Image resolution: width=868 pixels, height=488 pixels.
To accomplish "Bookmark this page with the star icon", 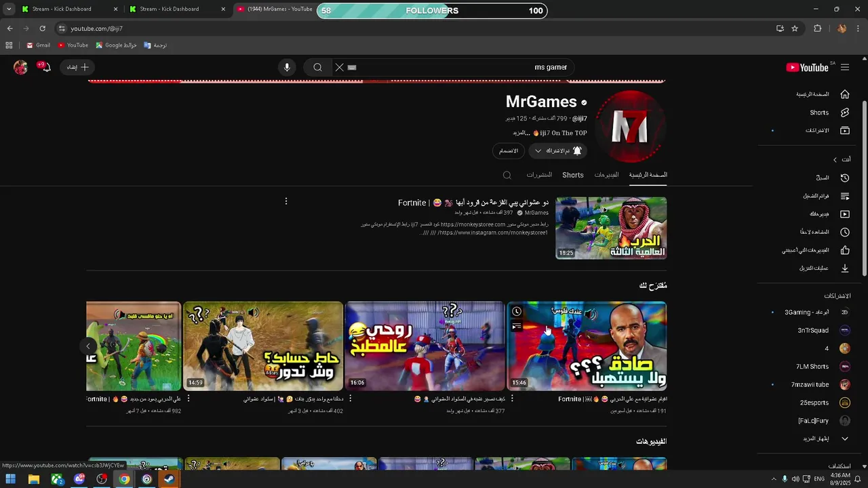I will [795, 28].
